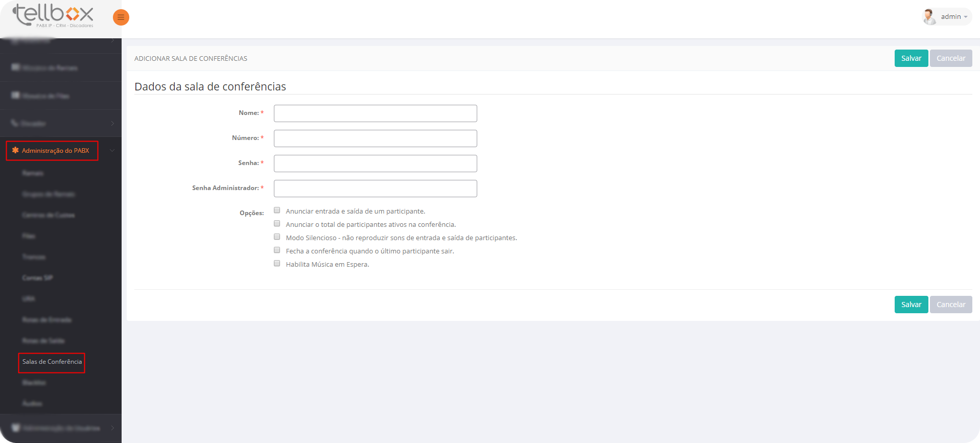Image resolution: width=980 pixels, height=443 pixels.
Task: Click into the Número text field
Action: click(375, 138)
